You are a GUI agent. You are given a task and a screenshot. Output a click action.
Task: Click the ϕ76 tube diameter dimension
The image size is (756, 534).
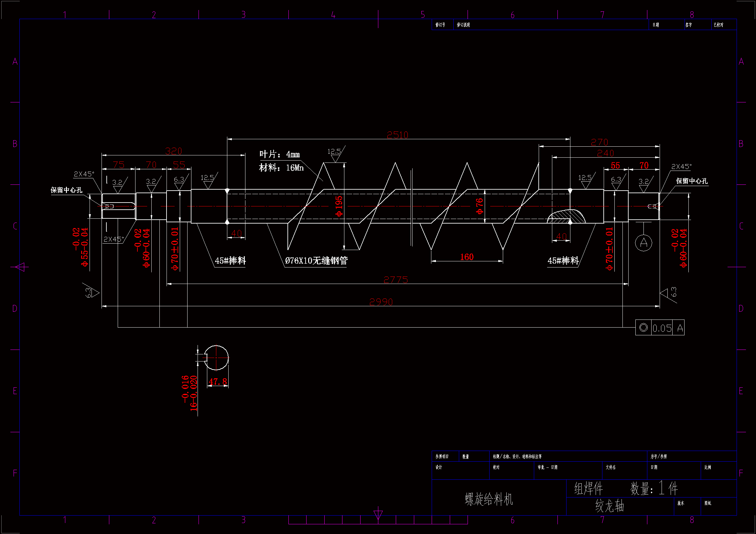tap(480, 206)
